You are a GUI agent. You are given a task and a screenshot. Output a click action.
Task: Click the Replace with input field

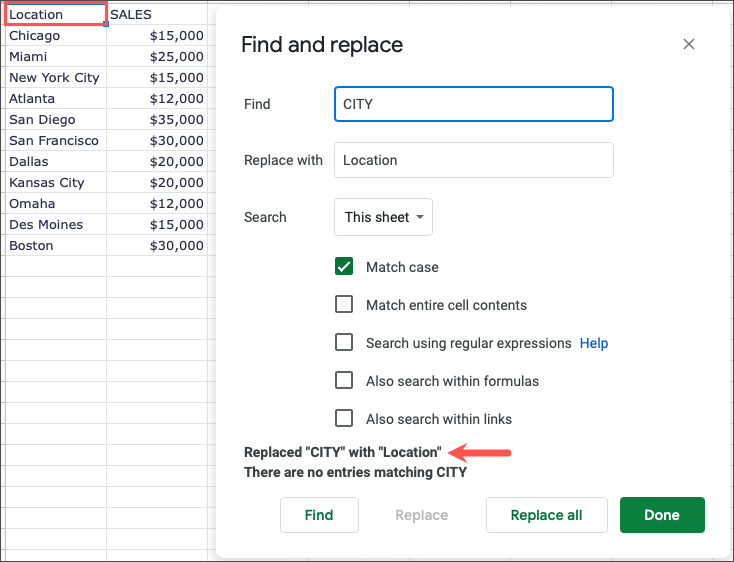coord(473,160)
